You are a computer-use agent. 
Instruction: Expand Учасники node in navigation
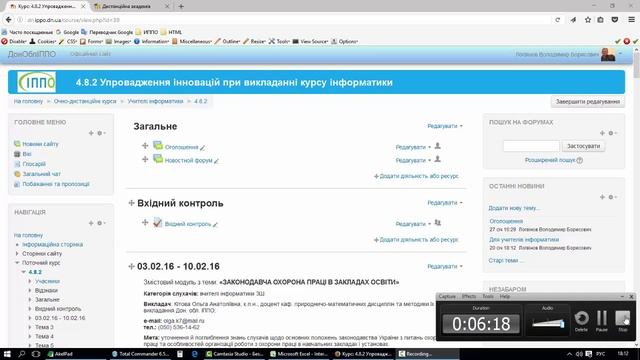click(30, 281)
